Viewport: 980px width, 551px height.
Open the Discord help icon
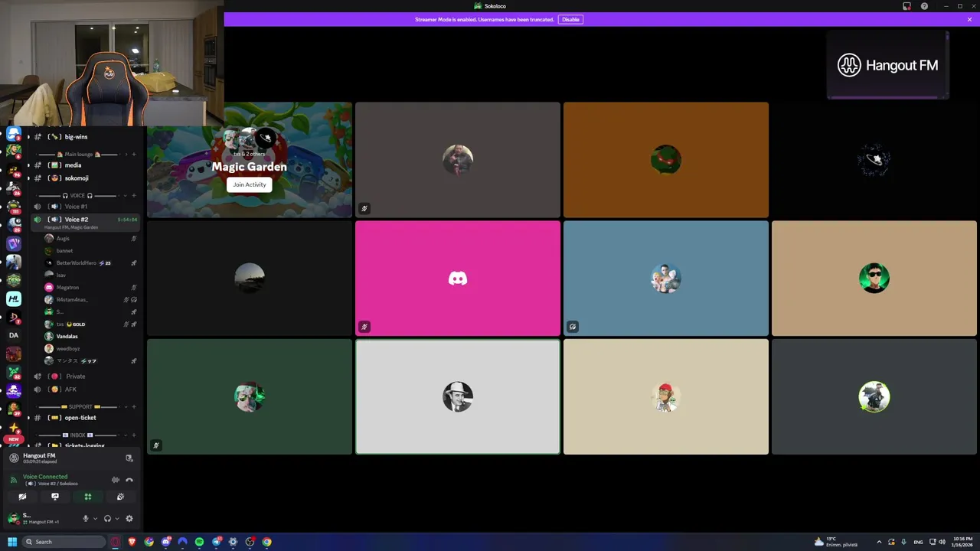pos(924,6)
